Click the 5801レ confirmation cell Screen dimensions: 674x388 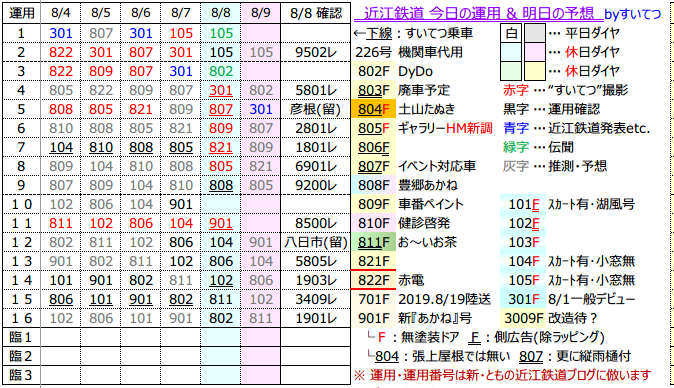click(x=316, y=90)
